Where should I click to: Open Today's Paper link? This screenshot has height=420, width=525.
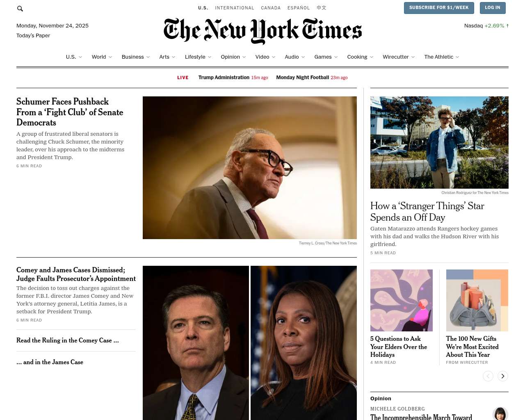point(33,36)
